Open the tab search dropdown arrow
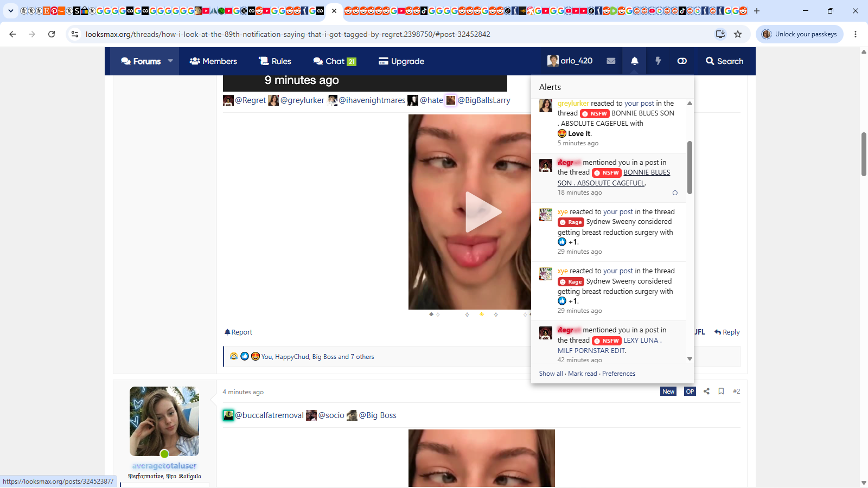Screen dimensions: 868x488 (x=10, y=11)
